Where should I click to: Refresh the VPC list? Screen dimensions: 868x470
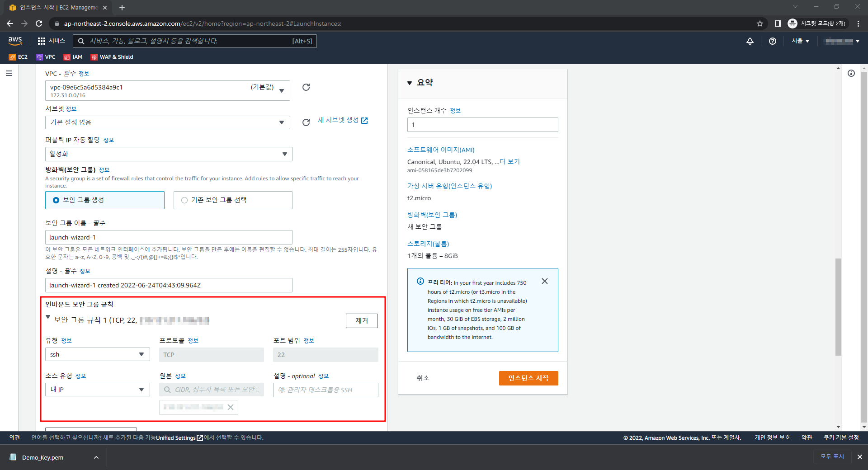(x=306, y=87)
